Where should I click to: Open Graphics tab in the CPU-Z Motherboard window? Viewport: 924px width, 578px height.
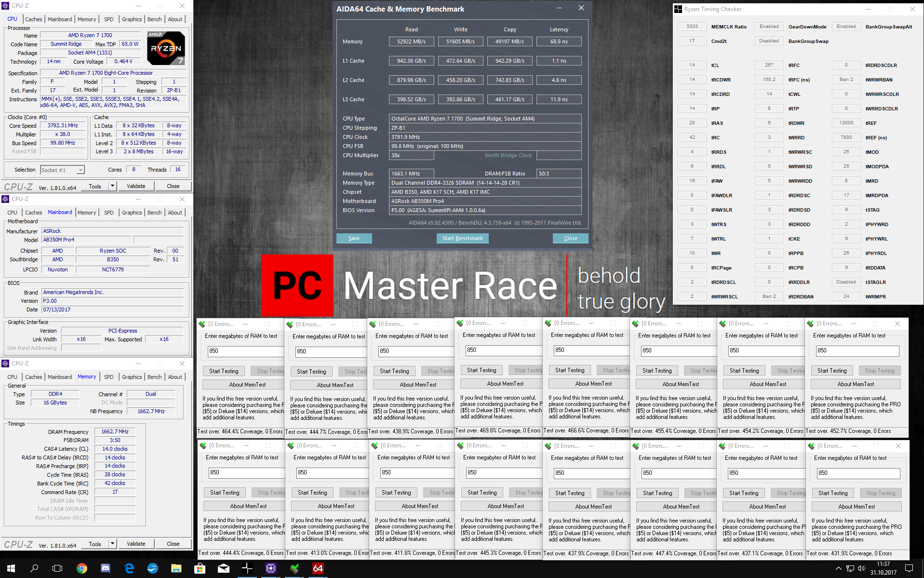point(132,213)
